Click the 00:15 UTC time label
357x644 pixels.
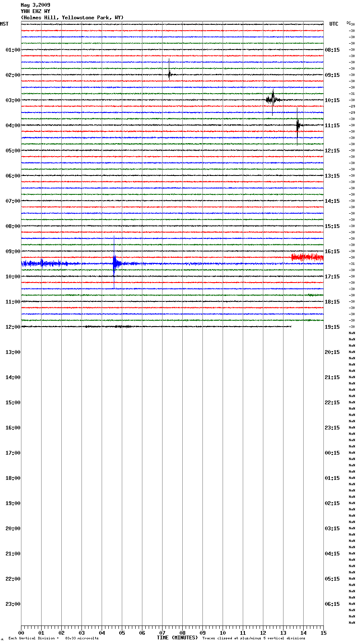[x=332, y=453]
